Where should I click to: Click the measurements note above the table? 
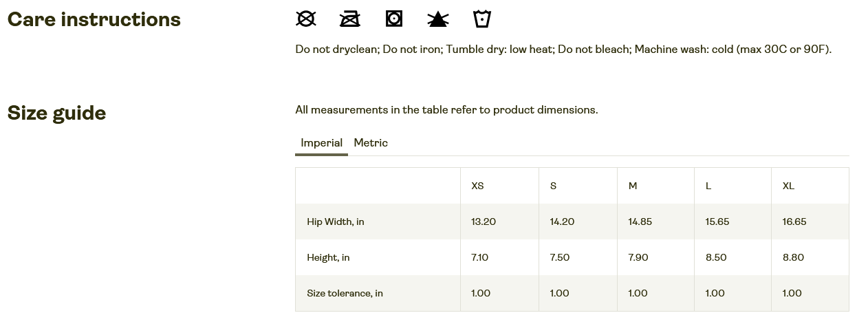446,110
